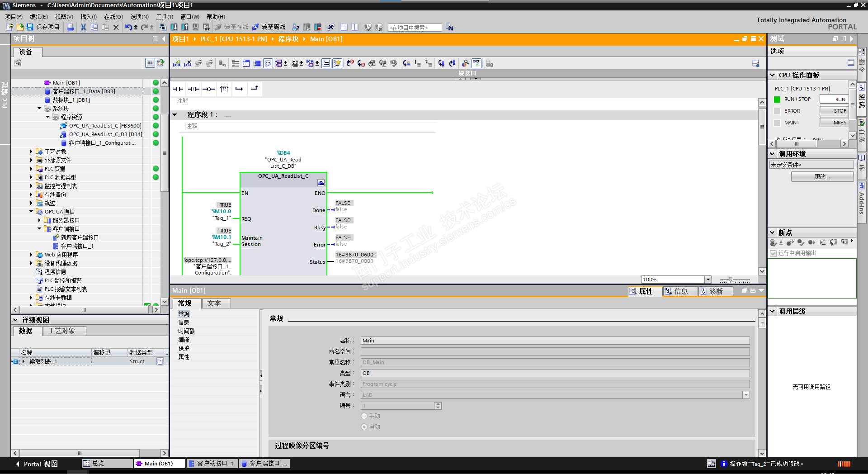Switch to Portal 视图
868x474 pixels.
point(37,464)
